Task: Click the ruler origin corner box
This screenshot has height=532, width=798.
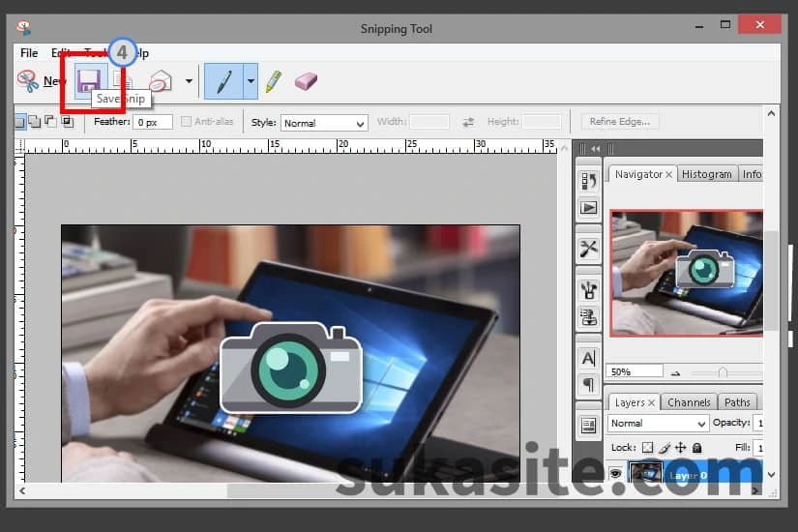Action: (19, 147)
